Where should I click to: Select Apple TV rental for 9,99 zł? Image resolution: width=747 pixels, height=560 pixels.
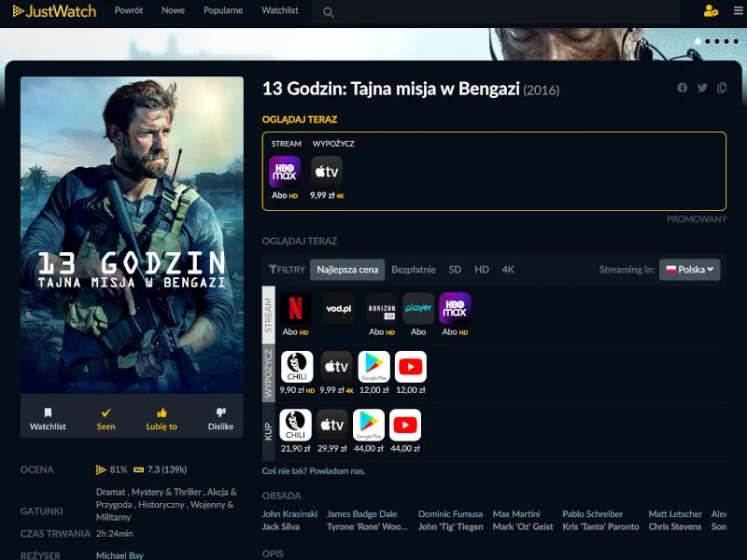[335, 366]
